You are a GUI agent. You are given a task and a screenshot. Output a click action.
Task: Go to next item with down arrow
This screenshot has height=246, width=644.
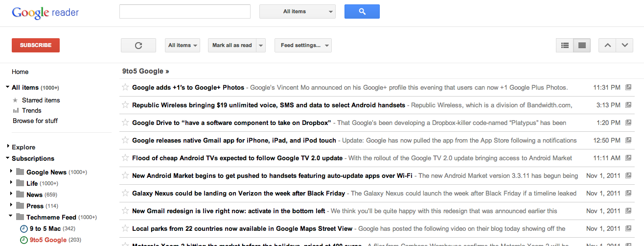click(x=624, y=46)
